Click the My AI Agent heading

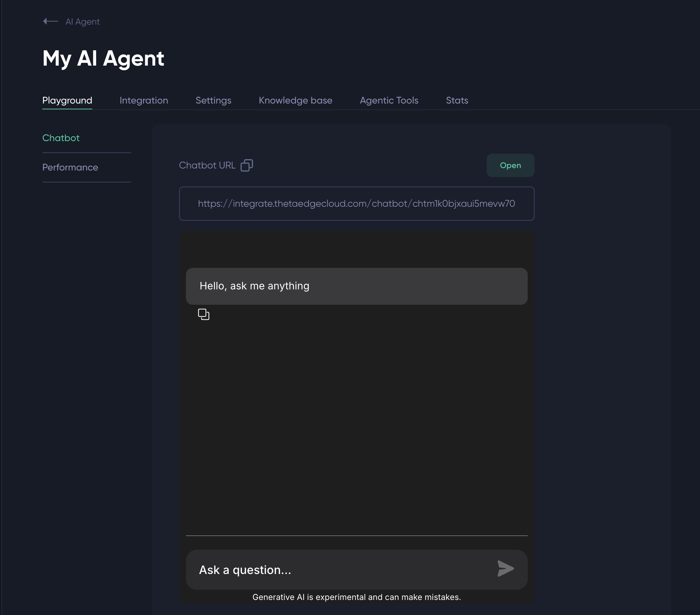pos(104,58)
